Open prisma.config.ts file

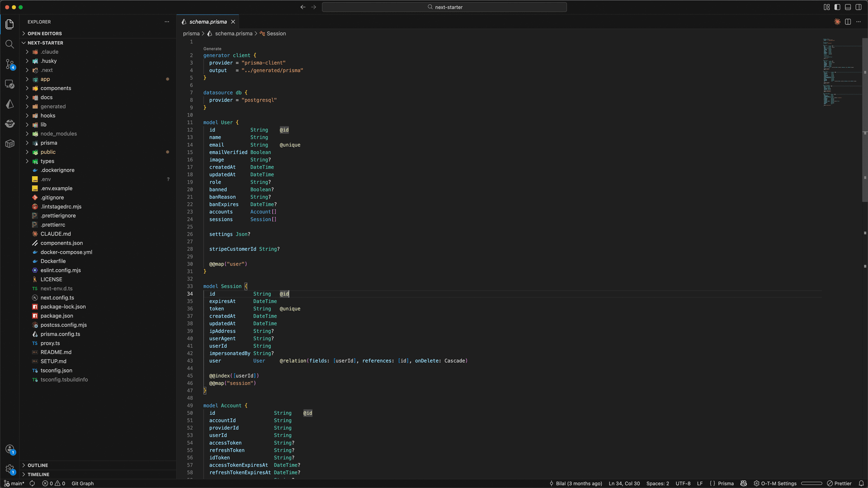pyautogui.click(x=60, y=334)
